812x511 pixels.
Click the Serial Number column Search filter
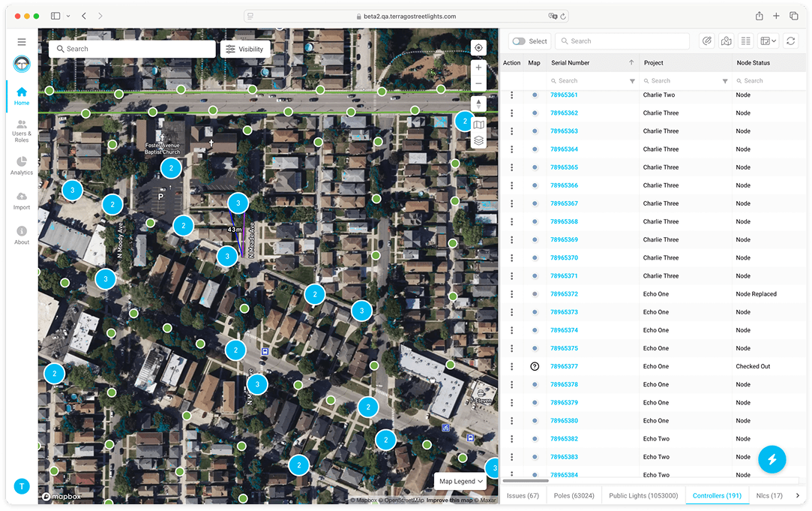(x=588, y=81)
